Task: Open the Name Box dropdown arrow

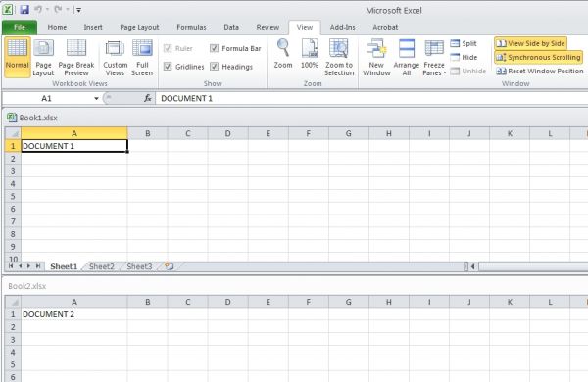Action: [x=96, y=99]
